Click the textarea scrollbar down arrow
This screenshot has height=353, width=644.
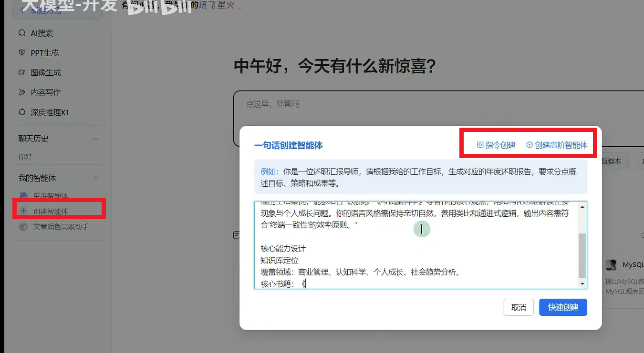[x=582, y=284]
